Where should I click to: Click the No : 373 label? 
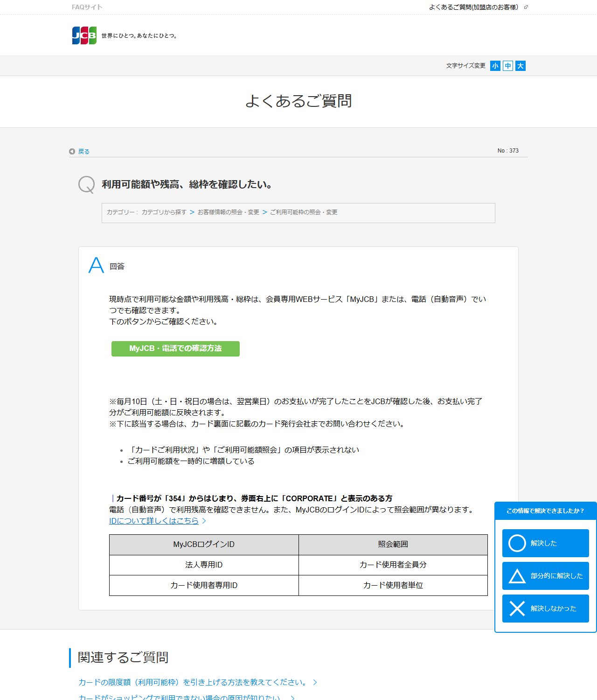508,151
